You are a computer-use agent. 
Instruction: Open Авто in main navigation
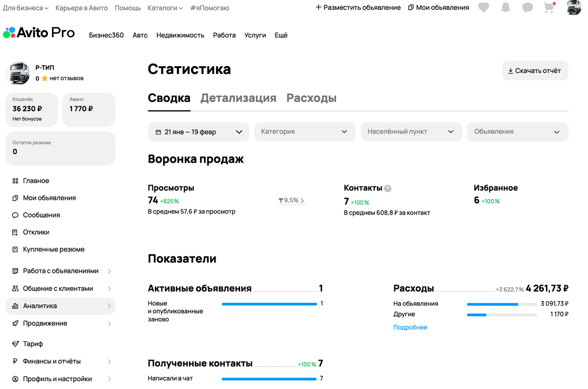tap(140, 35)
